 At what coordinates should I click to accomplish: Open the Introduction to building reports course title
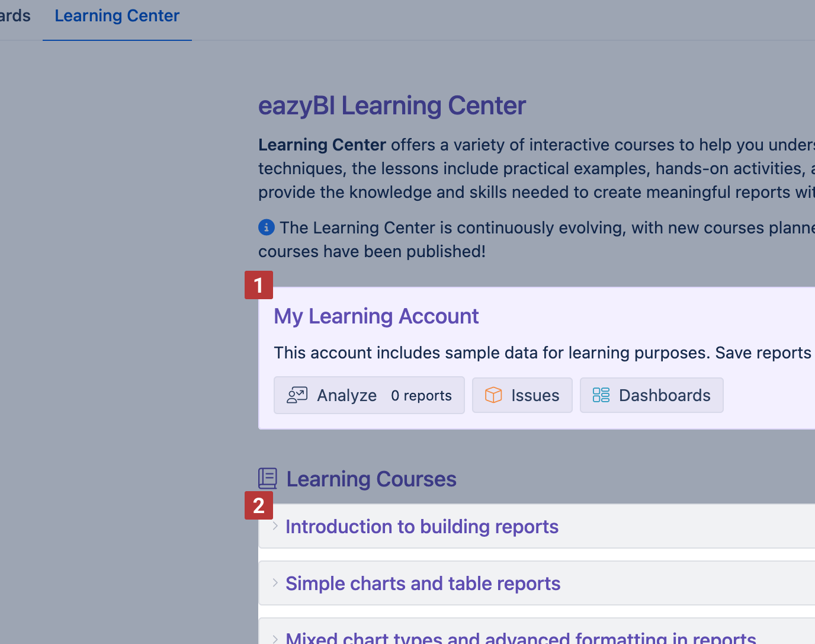[x=422, y=527]
